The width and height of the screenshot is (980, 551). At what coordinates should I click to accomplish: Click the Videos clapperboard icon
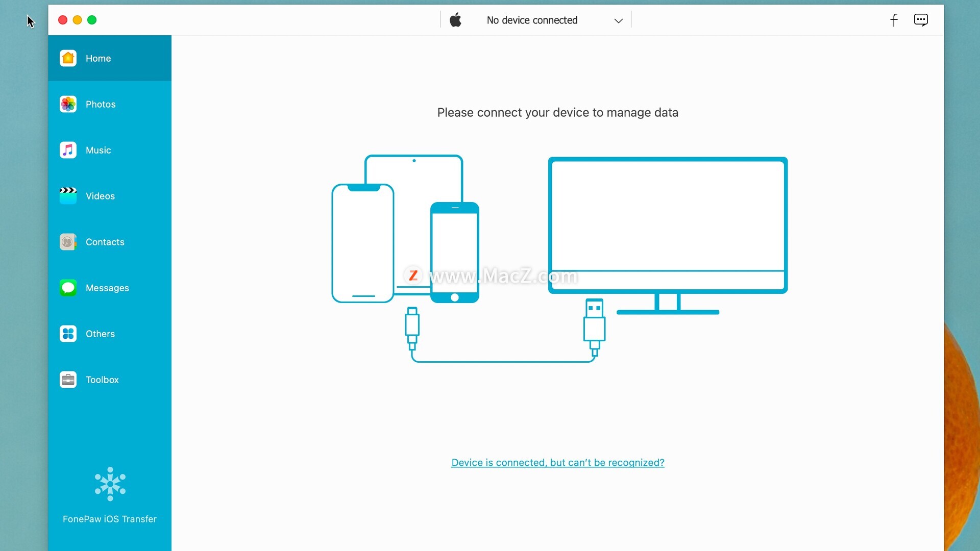click(x=68, y=196)
